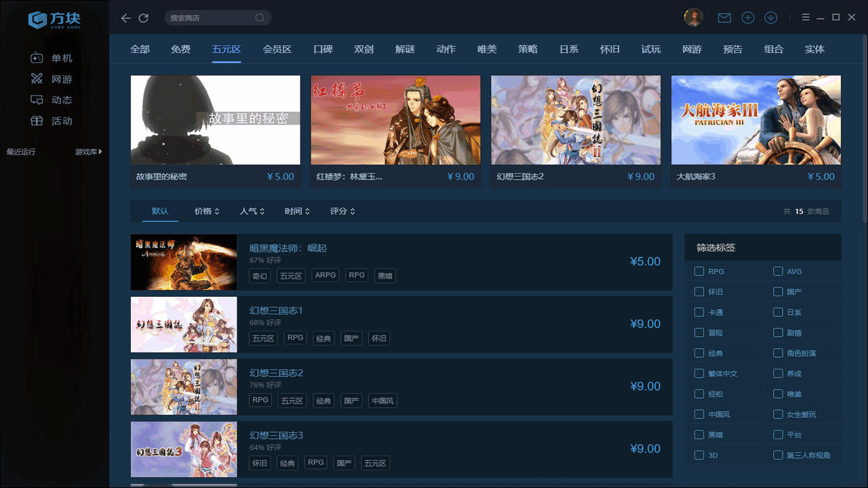Open the 解谜 category tab
This screenshot has width=868, height=488.
405,49
